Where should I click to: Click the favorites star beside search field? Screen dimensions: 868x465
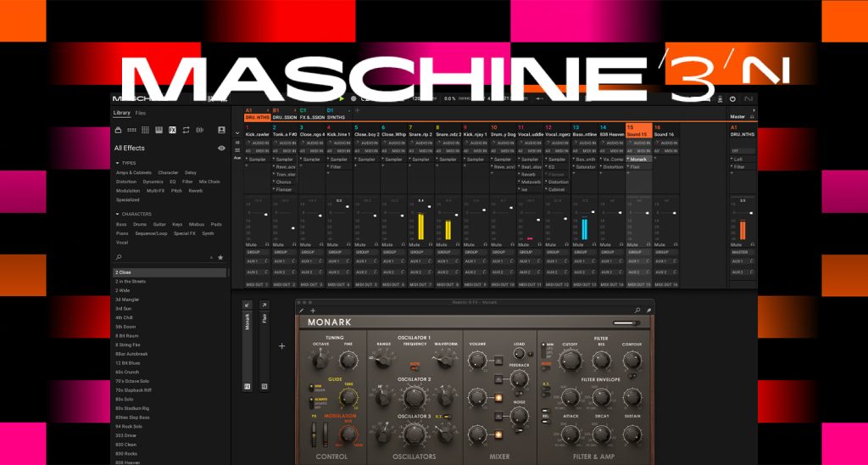[x=220, y=258]
